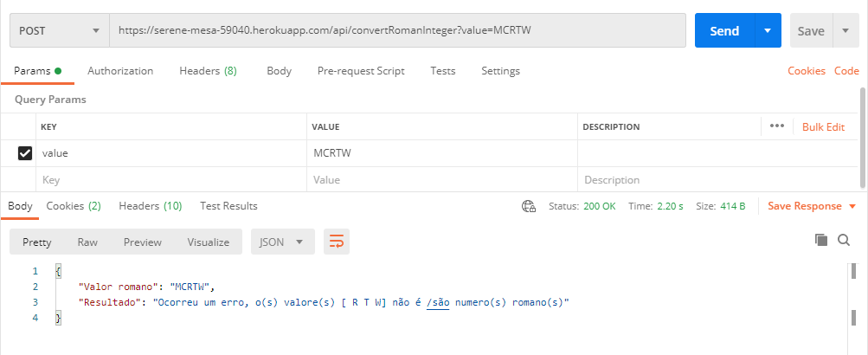
Task: Send the request
Action: pos(724,30)
